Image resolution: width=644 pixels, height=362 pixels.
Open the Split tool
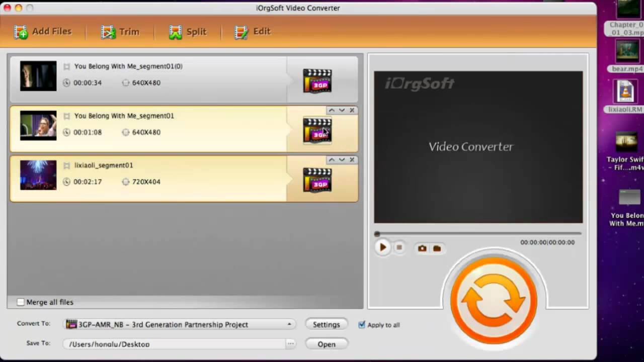pyautogui.click(x=188, y=32)
